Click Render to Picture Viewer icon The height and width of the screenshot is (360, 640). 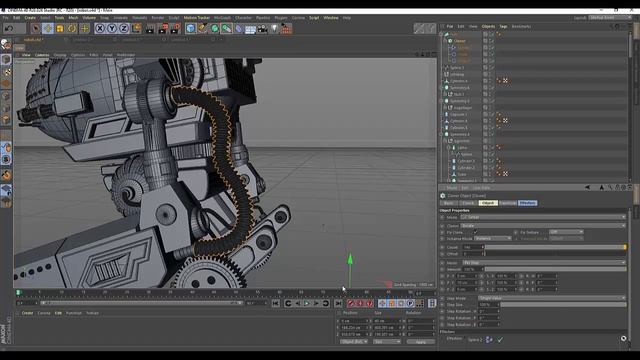(163, 28)
